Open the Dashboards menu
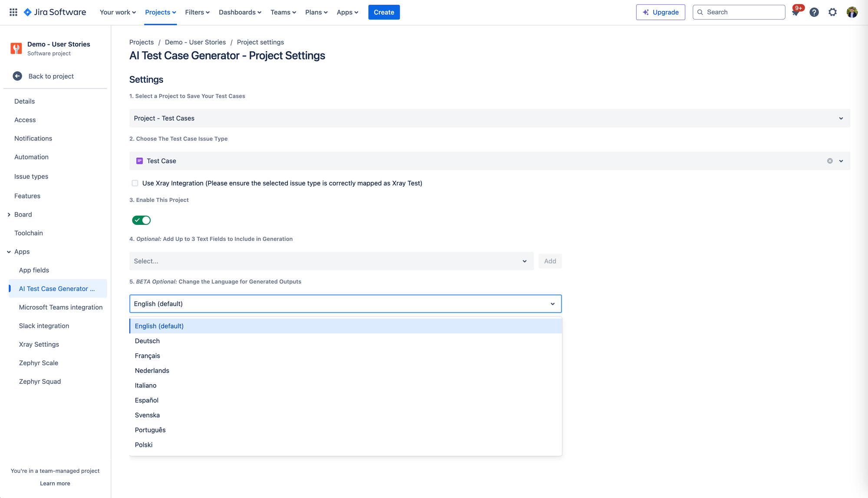 [x=240, y=12]
